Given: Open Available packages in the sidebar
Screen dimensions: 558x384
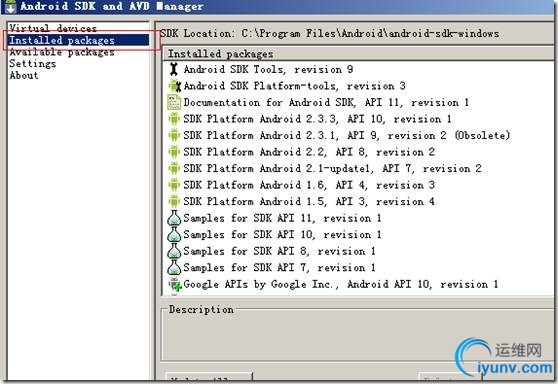Looking at the screenshot, I should [62, 52].
